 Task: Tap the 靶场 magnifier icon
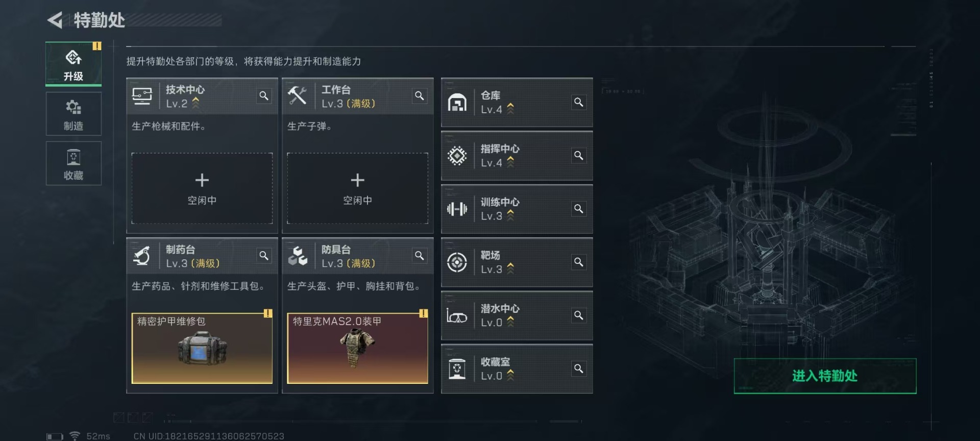coord(578,262)
